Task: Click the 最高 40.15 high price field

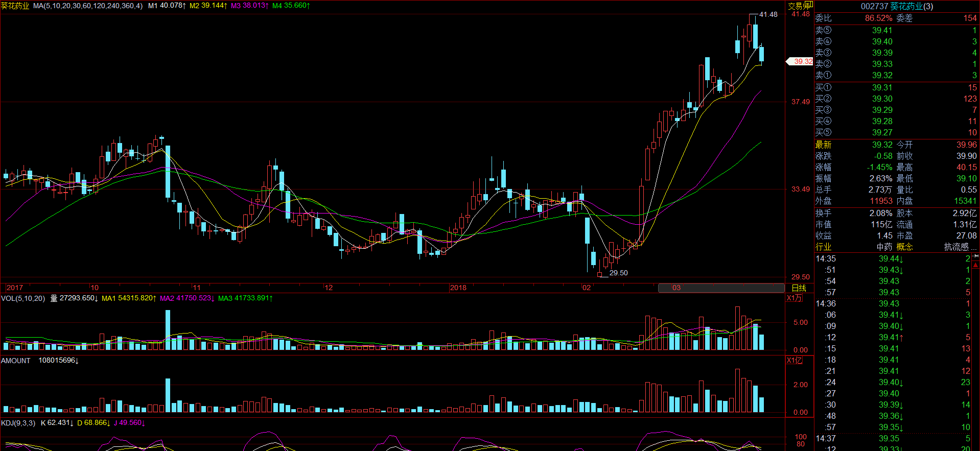Action: point(937,167)
